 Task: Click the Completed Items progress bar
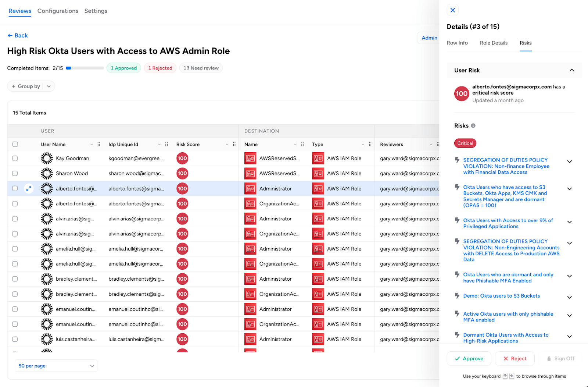85,68
